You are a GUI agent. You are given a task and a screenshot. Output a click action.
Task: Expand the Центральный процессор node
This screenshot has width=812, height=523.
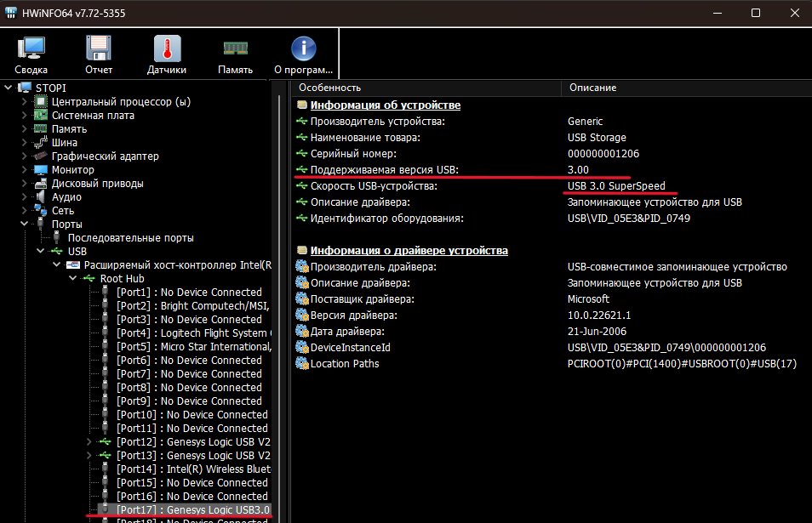point(25,101)
